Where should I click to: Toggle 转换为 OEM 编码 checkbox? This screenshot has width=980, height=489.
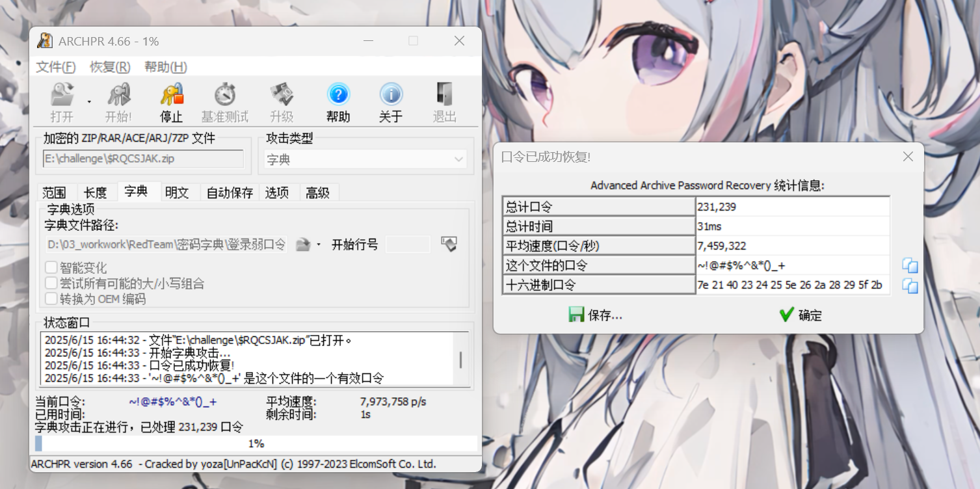pyautogui.click(x=50, y=298)
